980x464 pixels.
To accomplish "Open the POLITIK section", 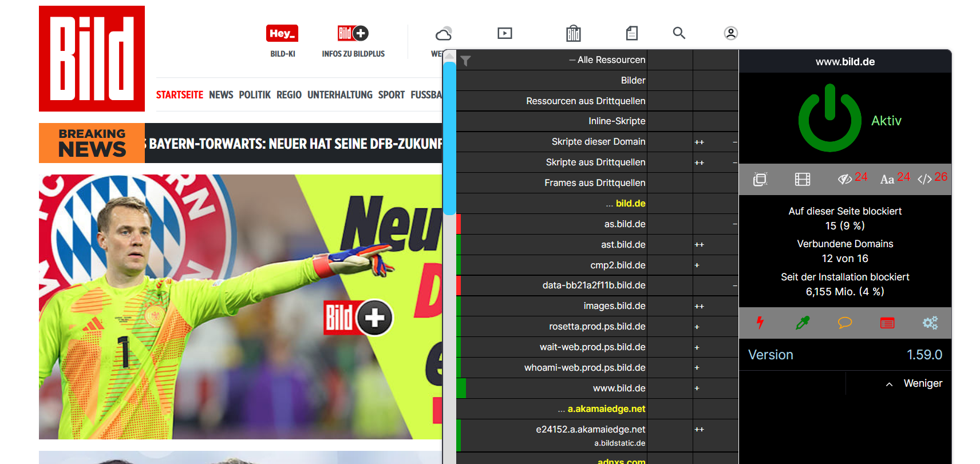I will coord(255,95).
